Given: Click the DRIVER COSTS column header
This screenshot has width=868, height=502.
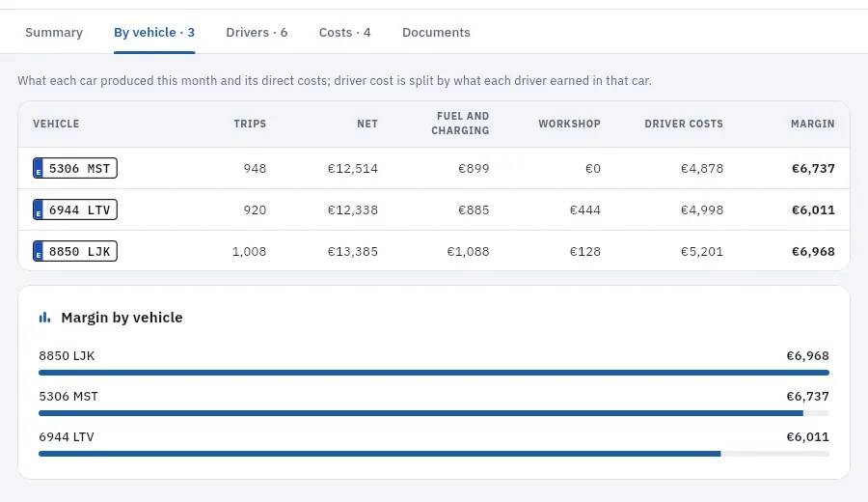Looking at the screenshot, I should (x=684, y=124).
